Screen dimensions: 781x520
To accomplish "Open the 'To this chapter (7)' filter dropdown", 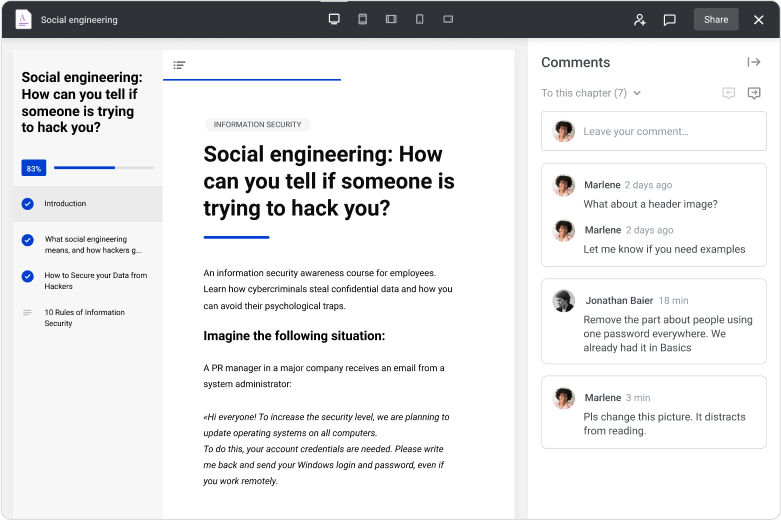I will [x=591, y=93].
